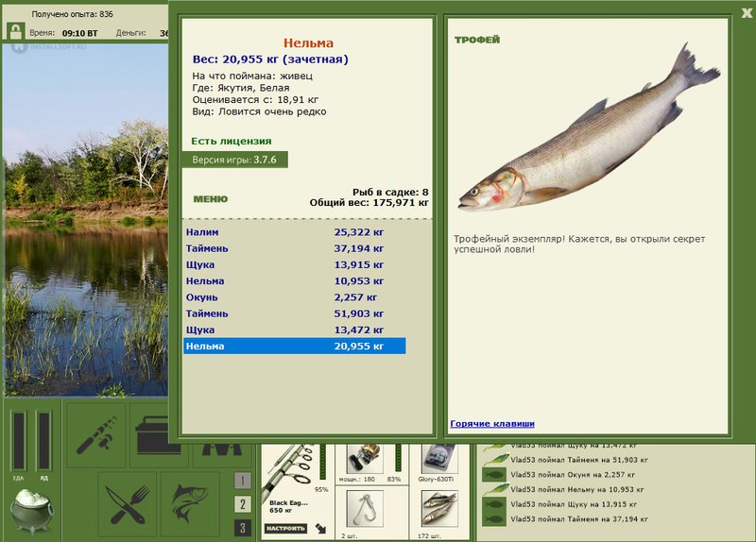Open the knife and fork food icon
Viewport: 756px width, 542px height.
click(x=127, y=504)
